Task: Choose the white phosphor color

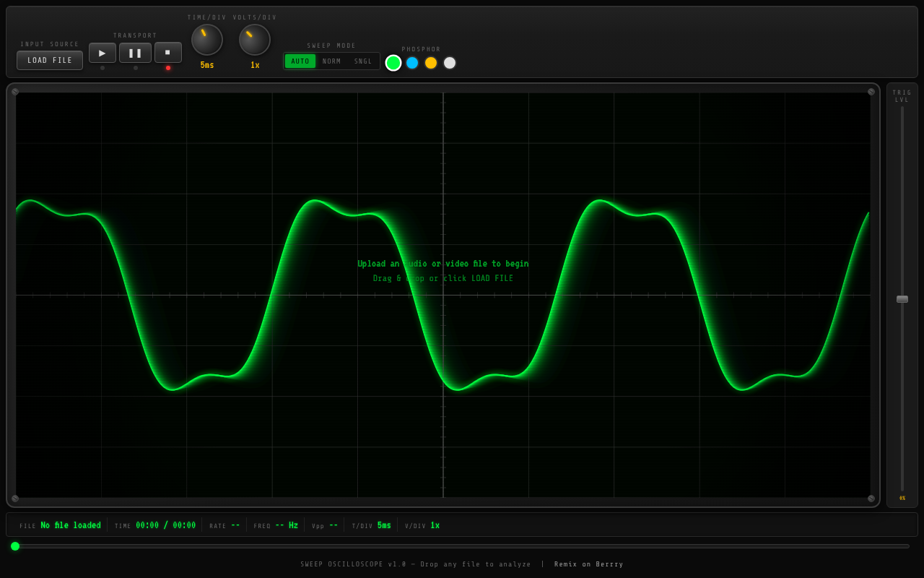Action: coord(450,63)
